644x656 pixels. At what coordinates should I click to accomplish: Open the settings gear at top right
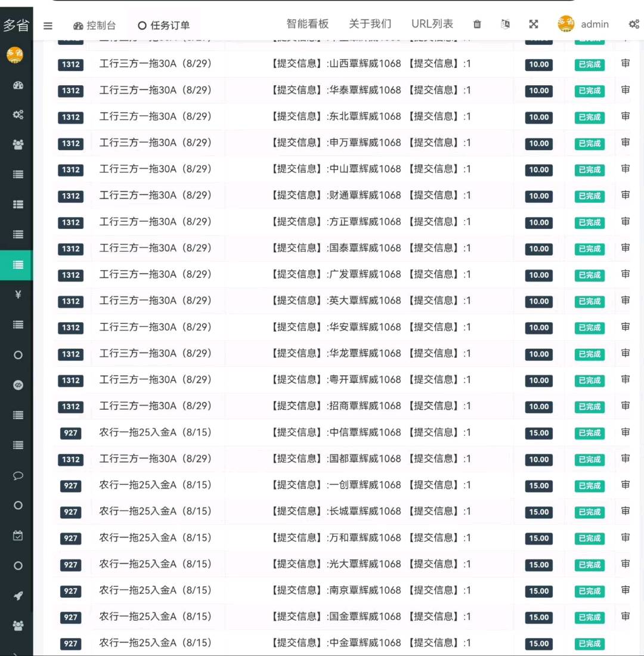click(633, 24)
